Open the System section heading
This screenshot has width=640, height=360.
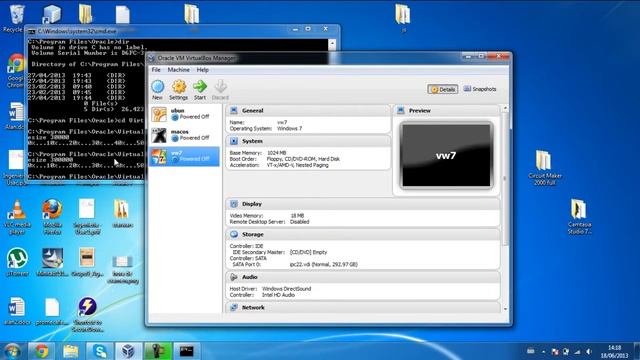coord(252,141)
